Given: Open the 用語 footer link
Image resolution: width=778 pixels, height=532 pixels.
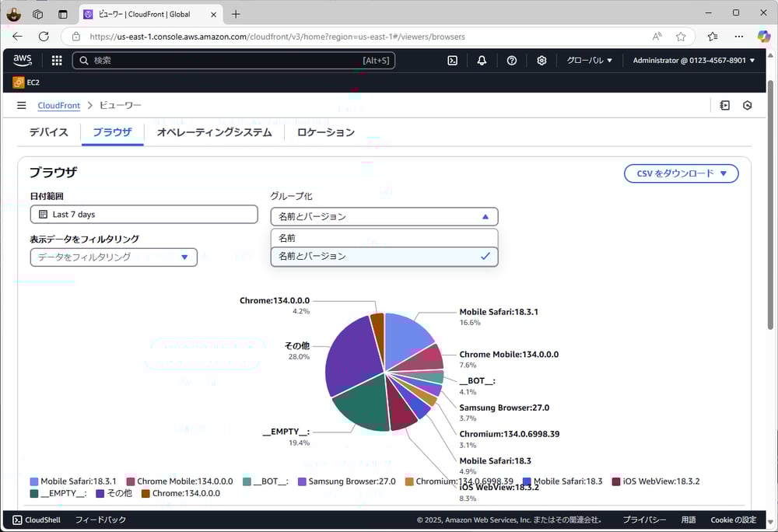Looking at the screenshot, I should [x=689, y=520].
